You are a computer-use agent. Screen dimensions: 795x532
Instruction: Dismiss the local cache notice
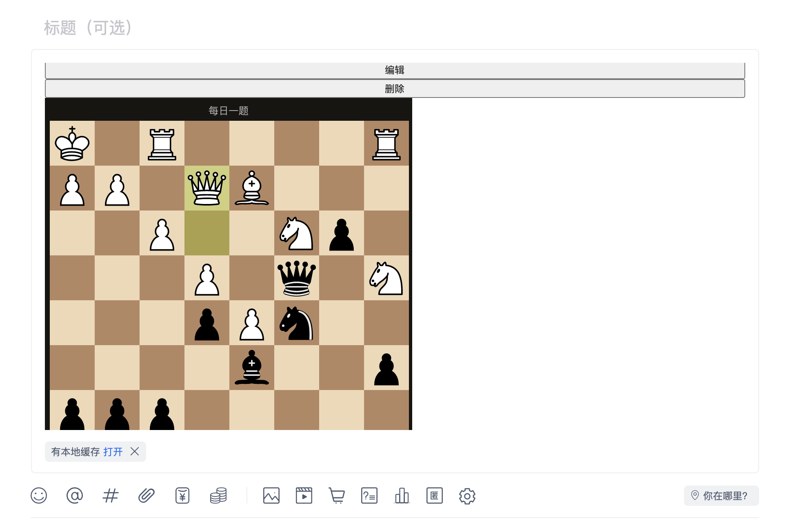point(135,451)
